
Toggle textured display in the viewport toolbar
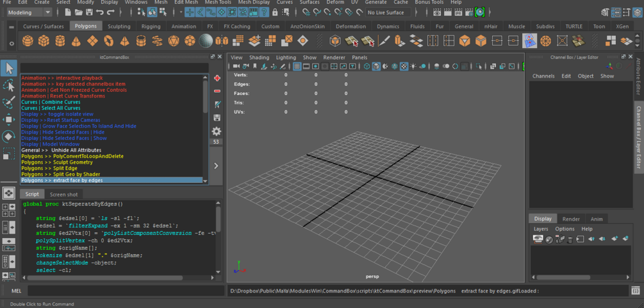(x=405, y=66)
